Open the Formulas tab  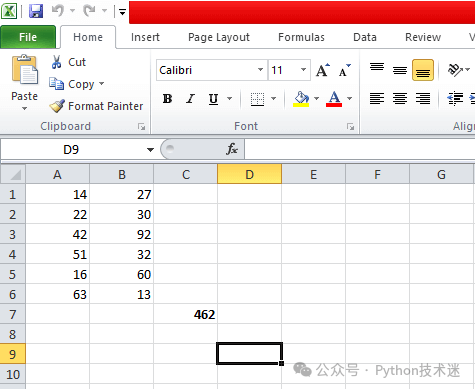(301, 37)
